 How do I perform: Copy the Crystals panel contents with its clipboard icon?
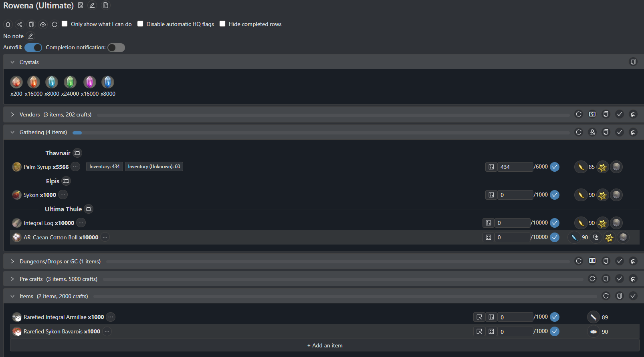(633, 62)
